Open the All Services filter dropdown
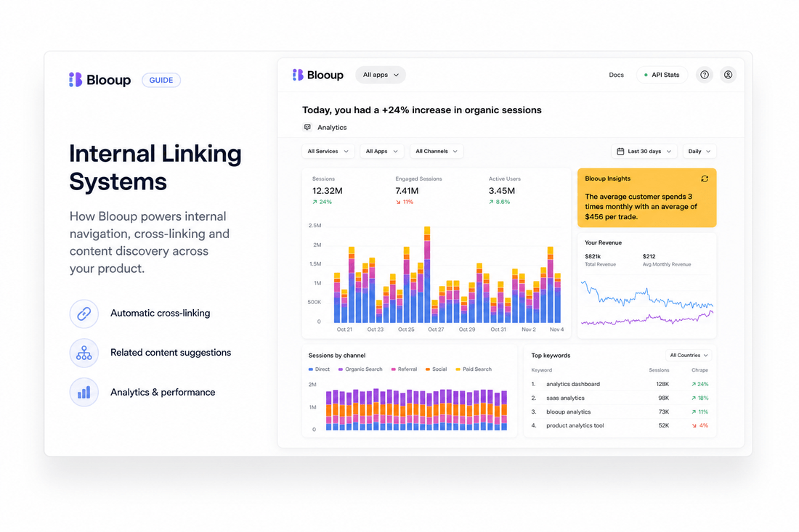The height and width of the screenshot is (532, 799). pos(328,151)
